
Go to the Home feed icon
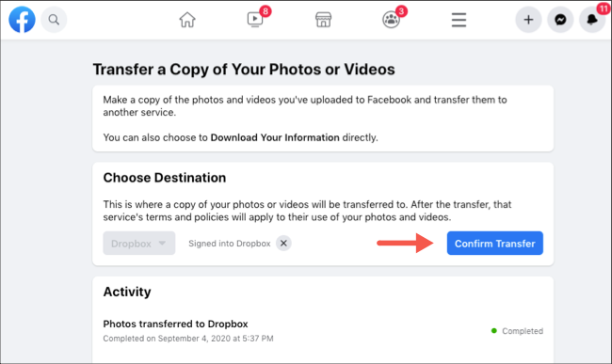[187, 20]
